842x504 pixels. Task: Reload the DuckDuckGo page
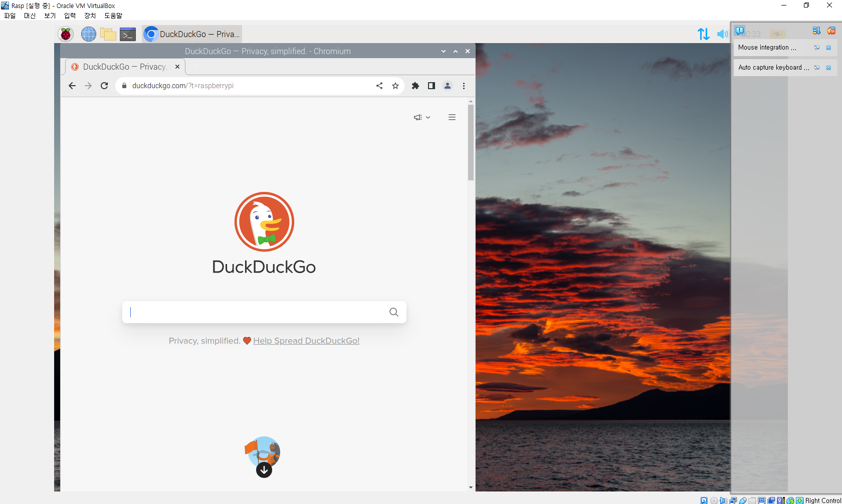coord(104,86)
